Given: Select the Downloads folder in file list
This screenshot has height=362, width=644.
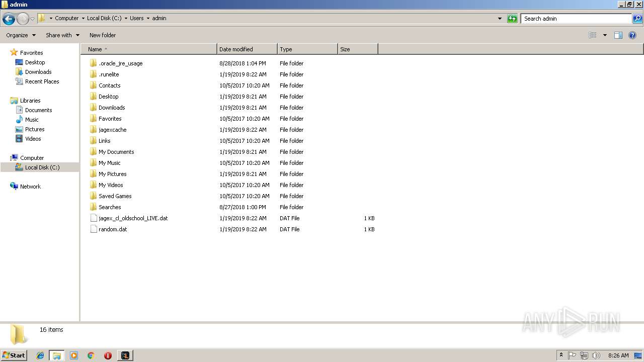Looking at the screenshot, I should coord(112,108).
